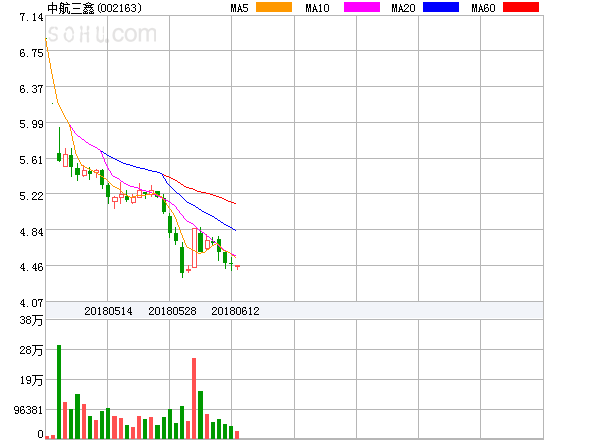Click the orange MA5 legend swatch
Viewport: 600px width, 440px height.
tap(274, 7)
